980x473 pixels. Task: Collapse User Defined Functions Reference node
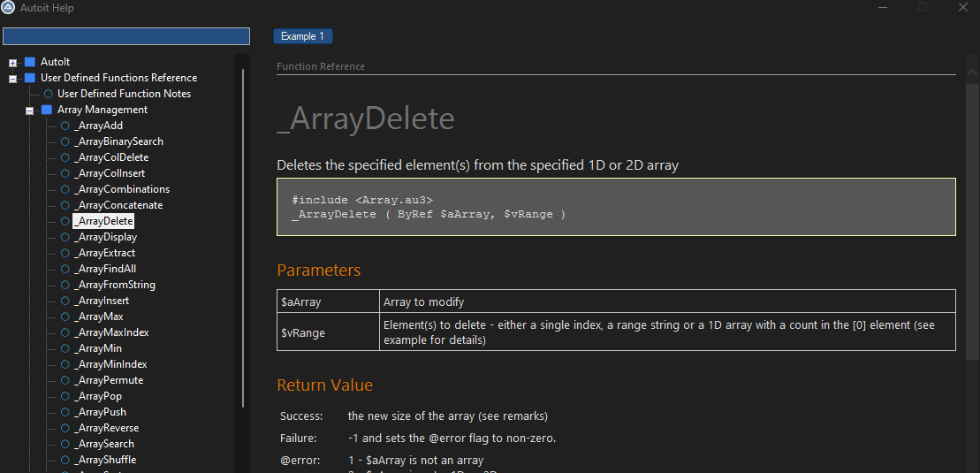(12, 79)
